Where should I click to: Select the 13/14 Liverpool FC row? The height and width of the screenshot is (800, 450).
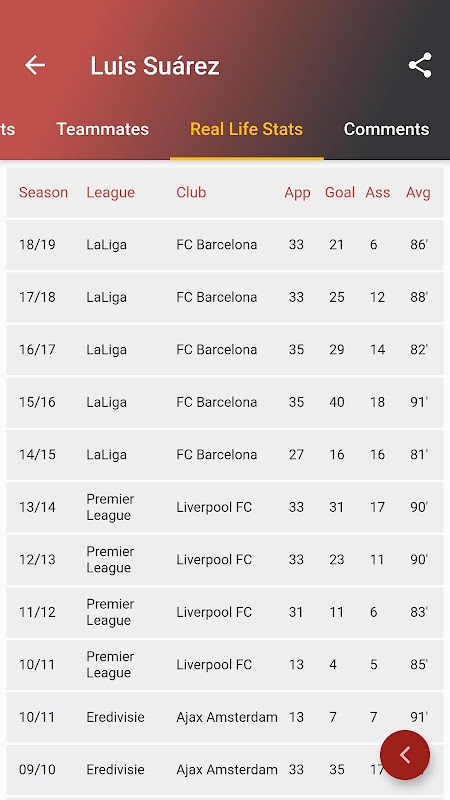click(x=225, y=507)
